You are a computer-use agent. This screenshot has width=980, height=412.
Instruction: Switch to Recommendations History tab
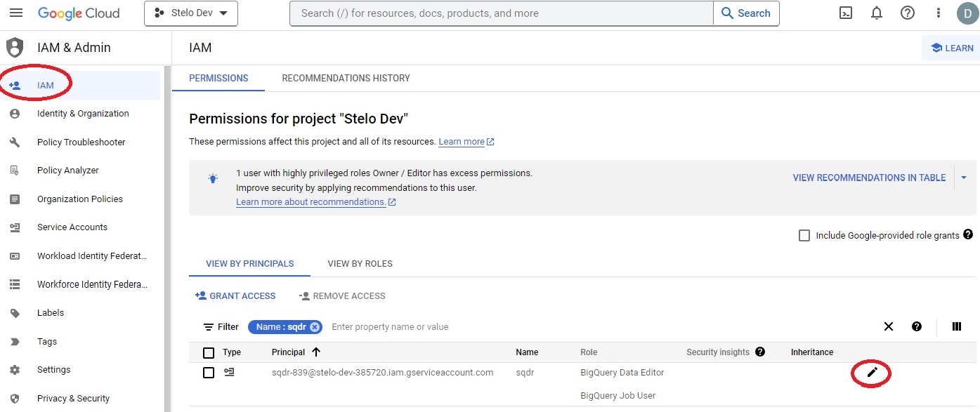[x=346, y=78]
